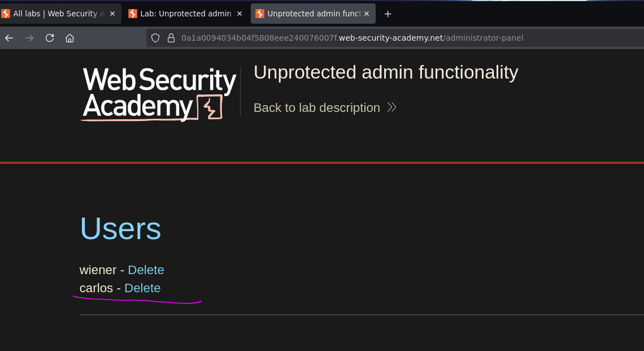This screenshot has width=644, height=351.
Task: Follow the Back to lab description link
Action: coord(317,108)
